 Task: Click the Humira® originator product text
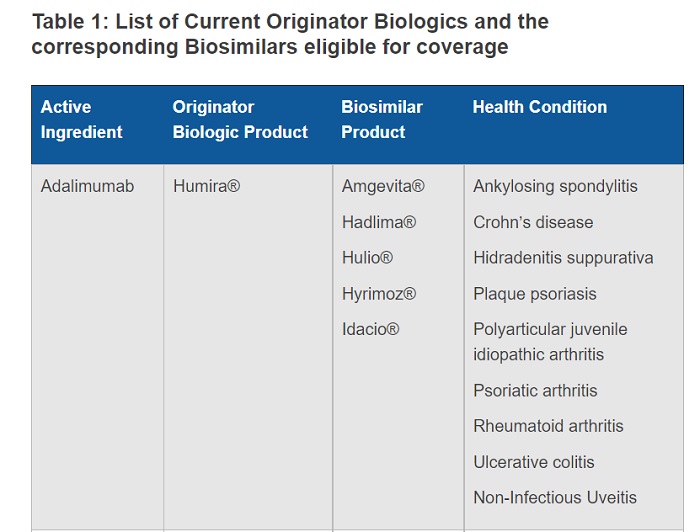pos(206,186)
